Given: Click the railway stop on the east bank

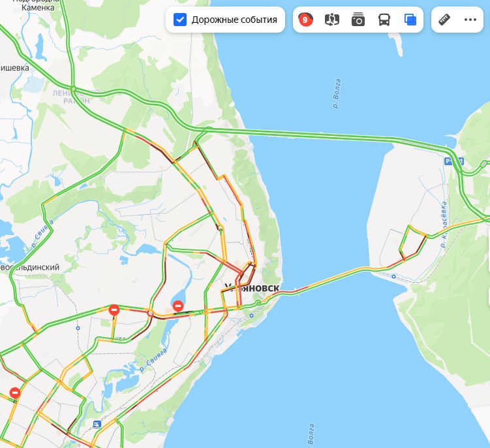Looking at the screenshot, I should pos(393,276).
